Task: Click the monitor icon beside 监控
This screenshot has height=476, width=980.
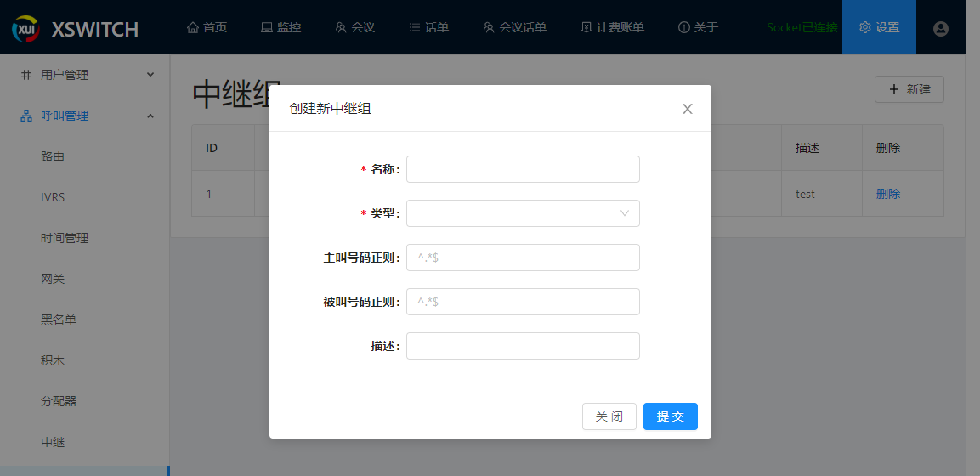Action: (266, 27)
